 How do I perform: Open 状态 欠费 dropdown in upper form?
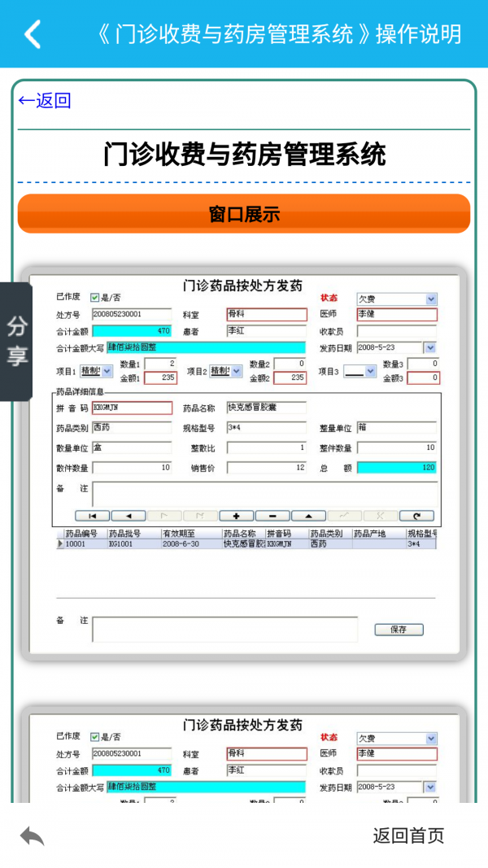click(x=431, y=299)
